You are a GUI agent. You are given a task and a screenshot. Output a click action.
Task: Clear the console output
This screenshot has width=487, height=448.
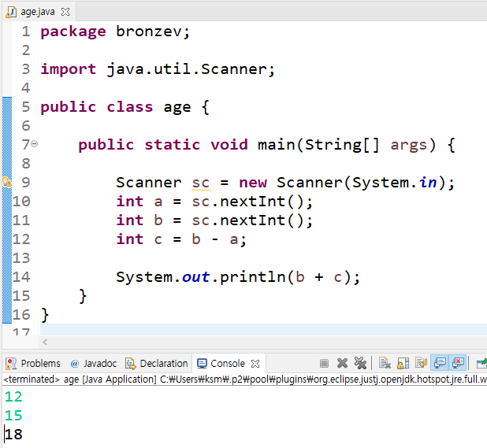point(385,363)
